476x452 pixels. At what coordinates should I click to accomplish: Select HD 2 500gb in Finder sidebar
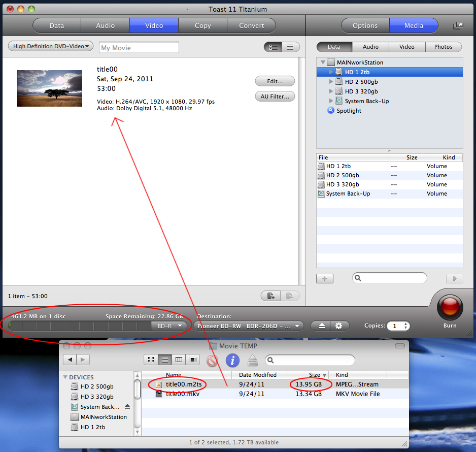coord(97,386)
